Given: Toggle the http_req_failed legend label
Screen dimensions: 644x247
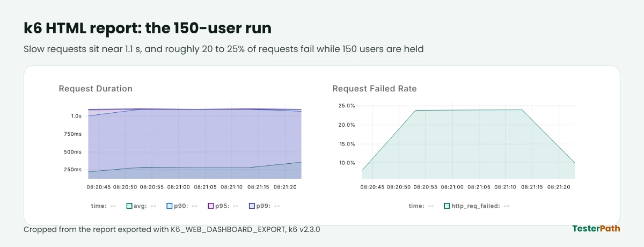Looking at the screenshot, I should pyautogui.click(x=476, y=206).
